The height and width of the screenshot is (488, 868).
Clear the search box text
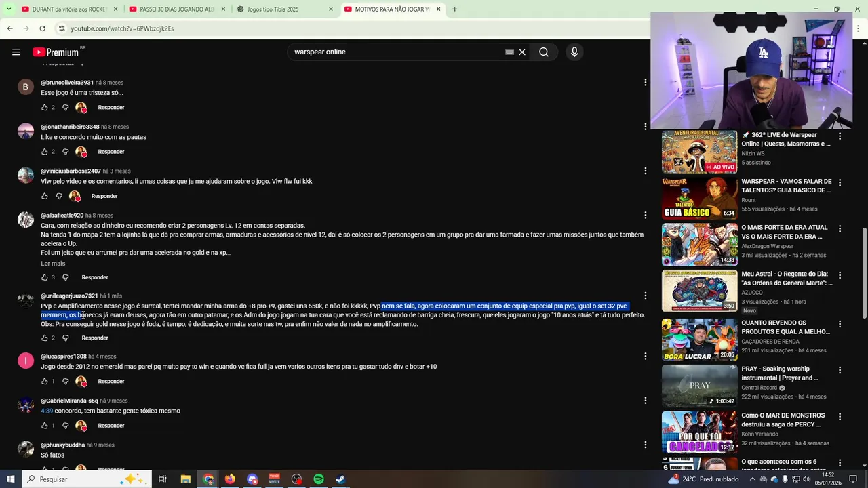click(522, 52)
